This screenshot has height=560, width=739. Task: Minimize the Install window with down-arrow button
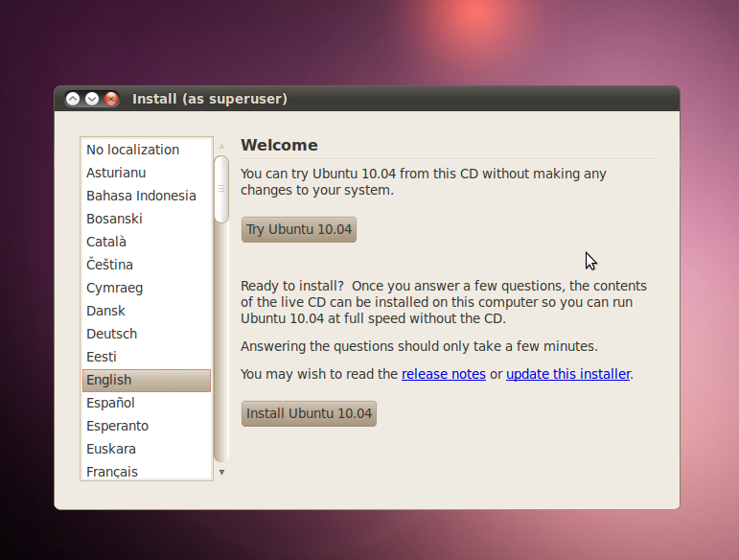(92, 99)
